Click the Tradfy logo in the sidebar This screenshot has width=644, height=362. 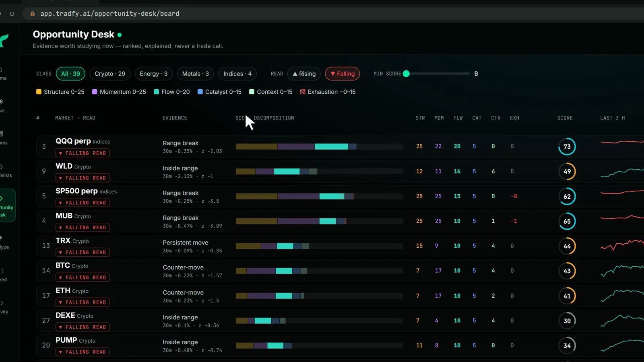pyautogui.click(x=4, y=41)
